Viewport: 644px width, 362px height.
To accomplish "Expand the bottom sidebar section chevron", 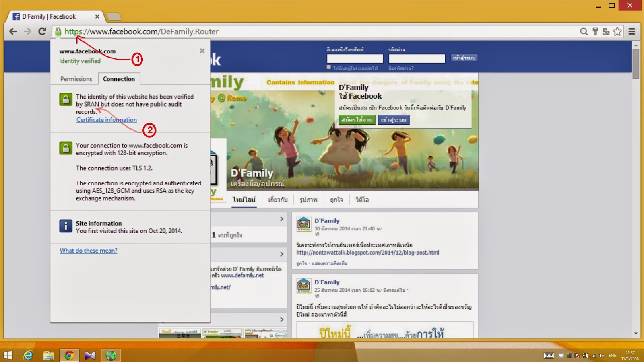I will click(282, 319).
